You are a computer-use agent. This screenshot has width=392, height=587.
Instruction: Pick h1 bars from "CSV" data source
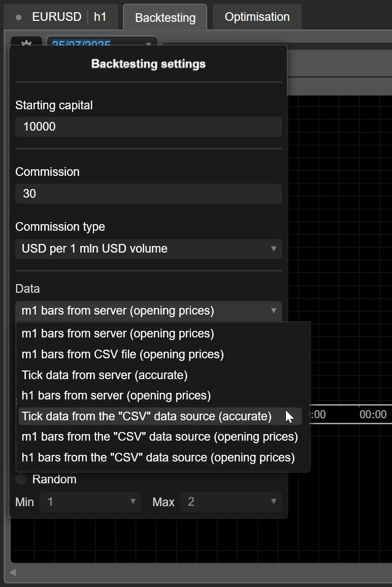pos(158,457)
